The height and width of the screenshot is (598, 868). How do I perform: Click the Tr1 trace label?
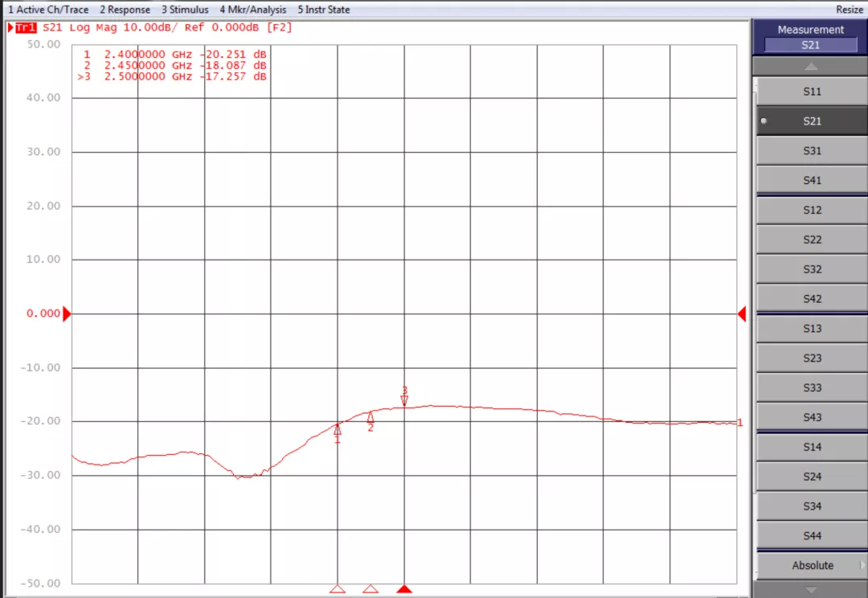click(26, 27)
